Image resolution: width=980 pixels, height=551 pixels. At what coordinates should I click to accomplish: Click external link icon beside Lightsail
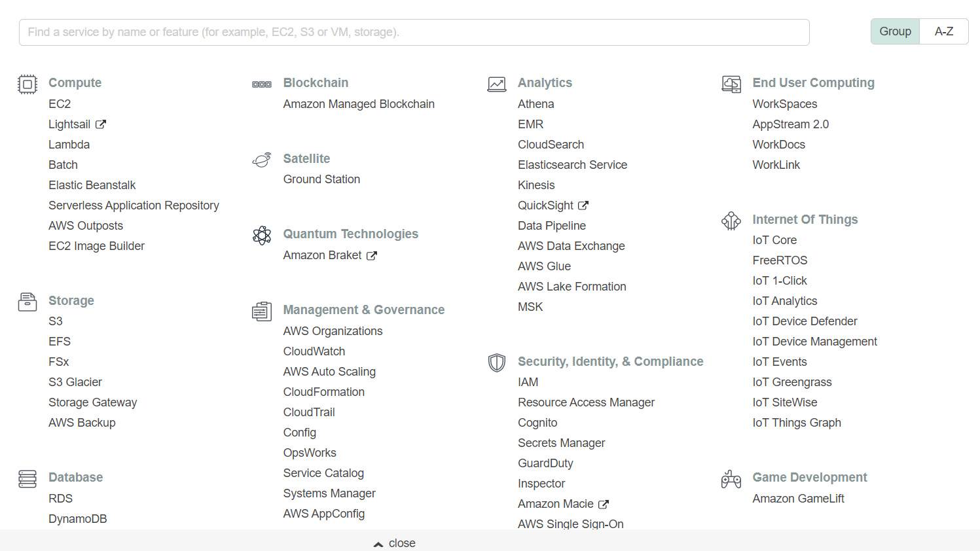point(101,124)
